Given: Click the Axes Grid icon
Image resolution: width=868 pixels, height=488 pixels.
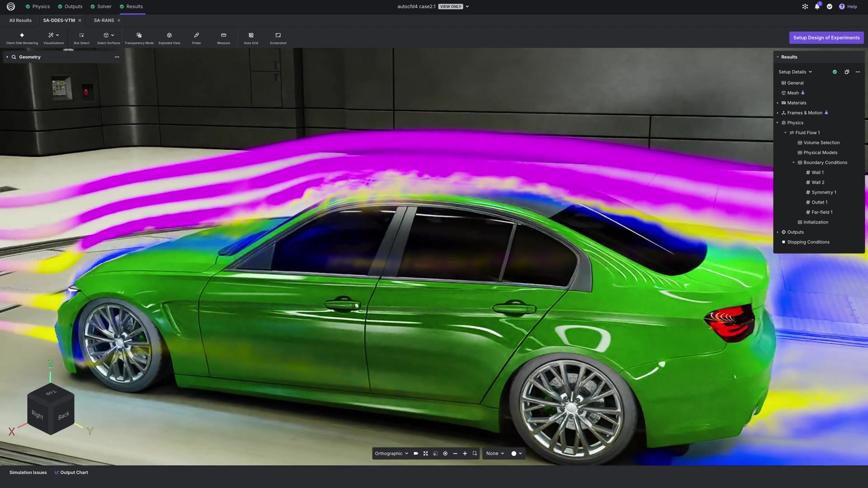Looking at the screenshot, I should point(251,38).
